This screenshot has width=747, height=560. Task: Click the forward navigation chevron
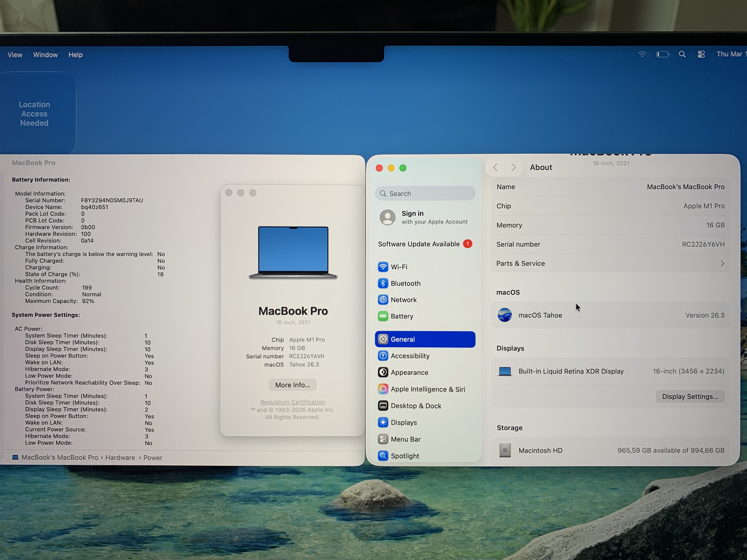(x=513, y=167)
